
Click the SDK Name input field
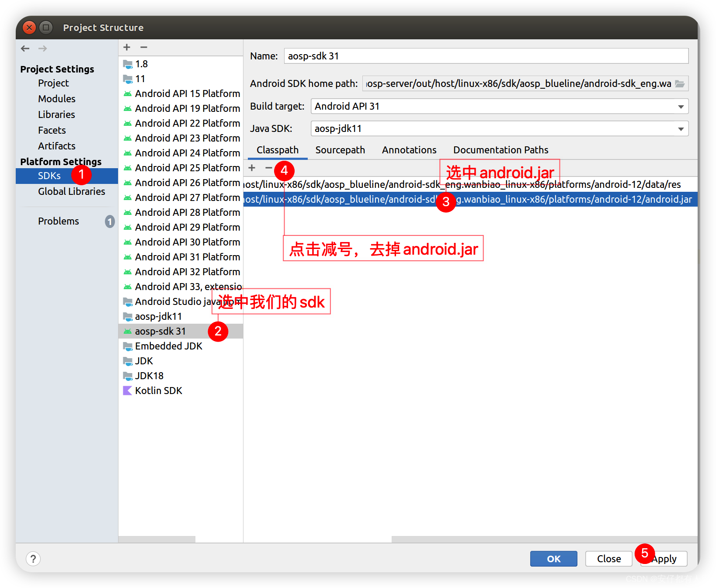click(486, 56)
